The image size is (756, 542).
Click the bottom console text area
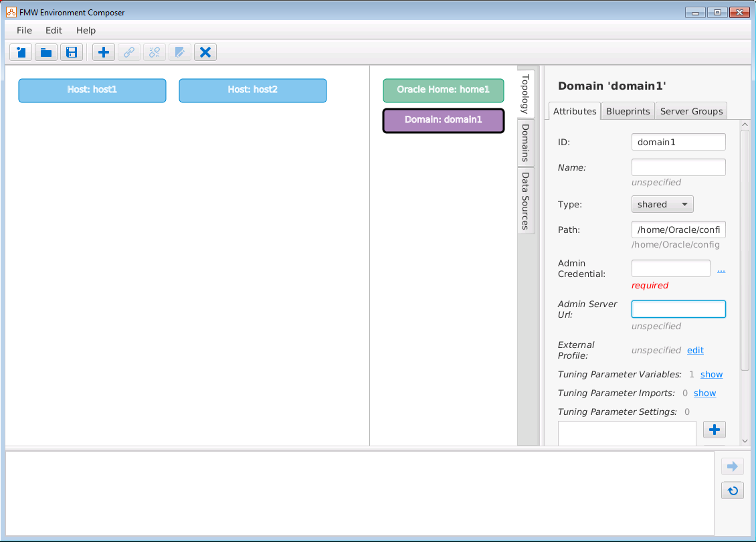[360, 492]
